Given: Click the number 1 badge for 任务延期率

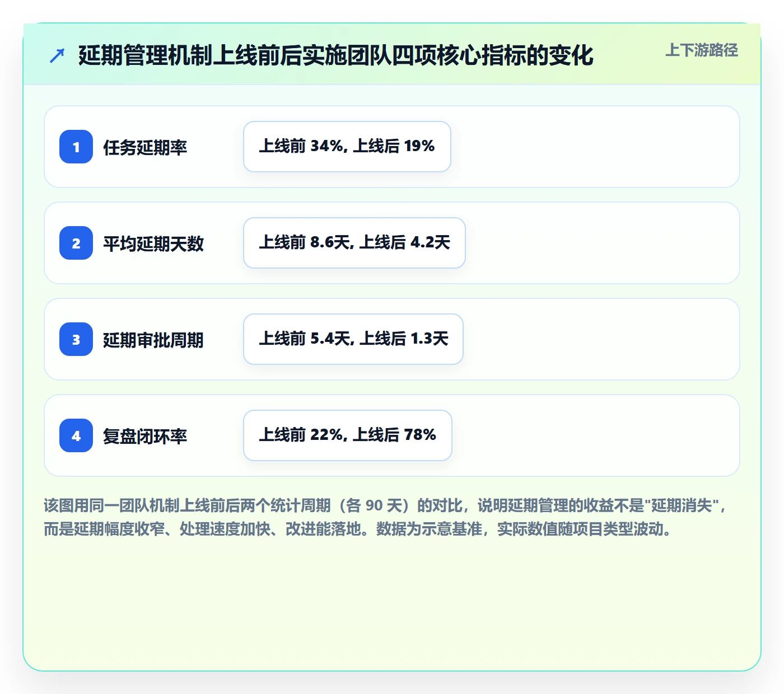Looking at the screenshot, I should 76,147.
